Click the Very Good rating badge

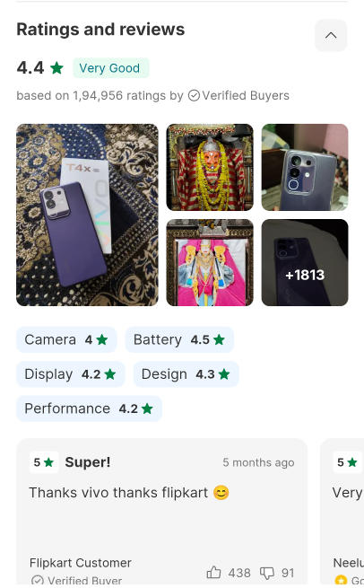tap(111, 68)
